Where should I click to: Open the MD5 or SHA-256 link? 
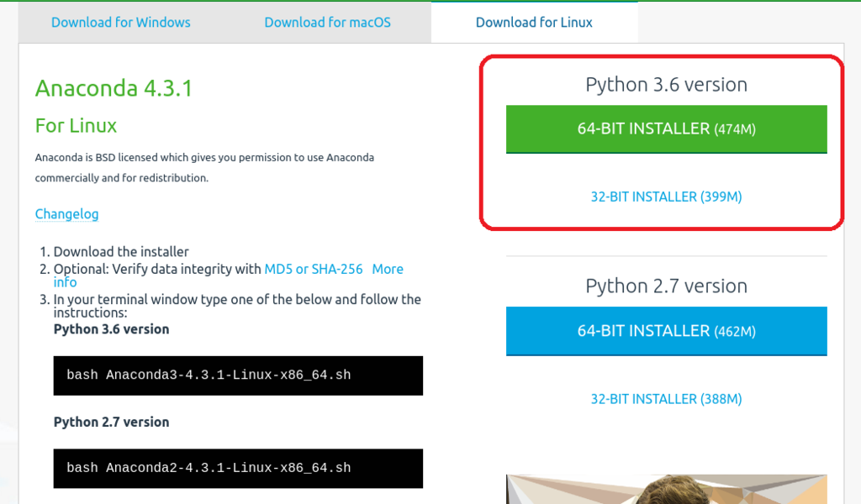[314, 269]
